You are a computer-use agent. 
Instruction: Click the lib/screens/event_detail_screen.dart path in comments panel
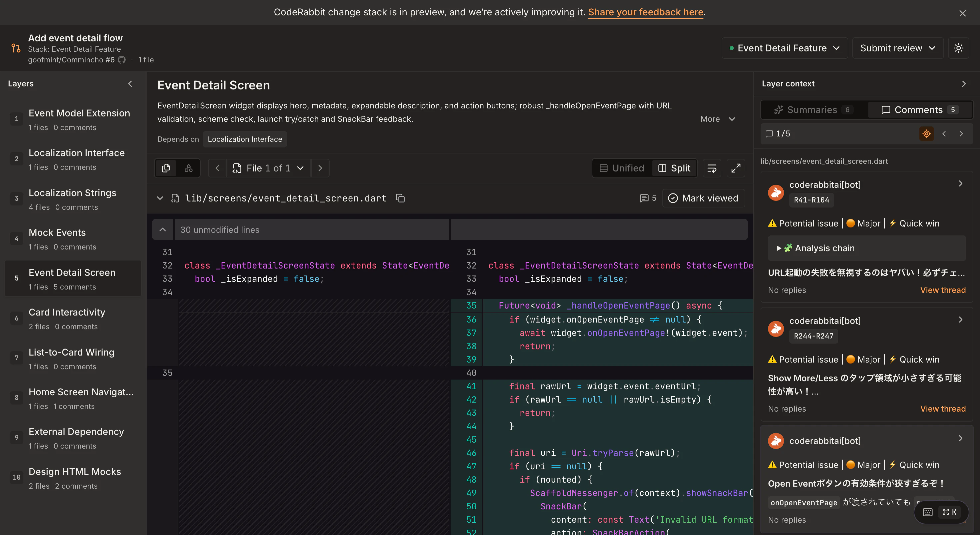[x=824, y=161]
